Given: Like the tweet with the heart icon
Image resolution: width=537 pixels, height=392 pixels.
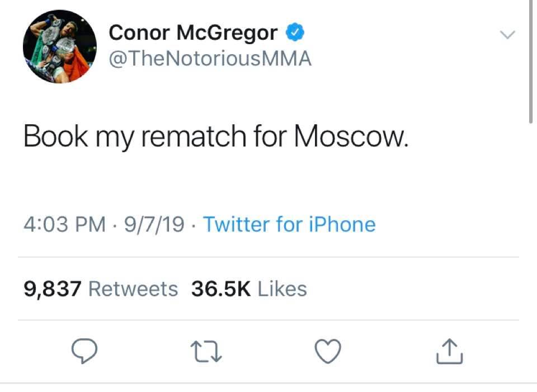Looking at the screenshot, I should tap(327, 351).
